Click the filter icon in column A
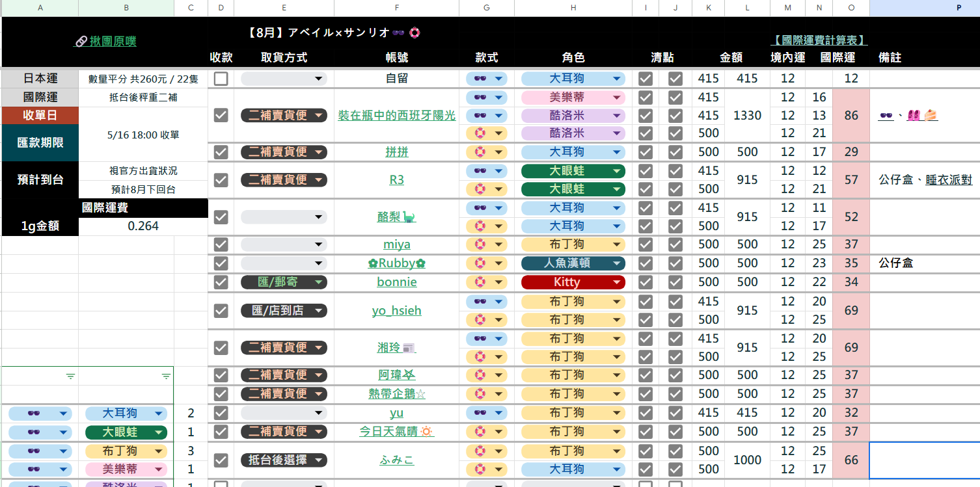 [70, 376]
